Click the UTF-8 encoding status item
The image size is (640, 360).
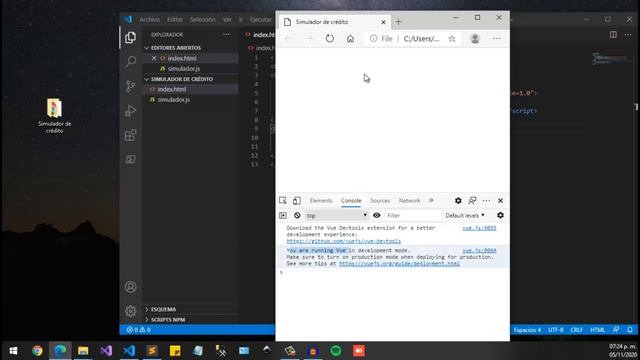(x=555, y=330)
